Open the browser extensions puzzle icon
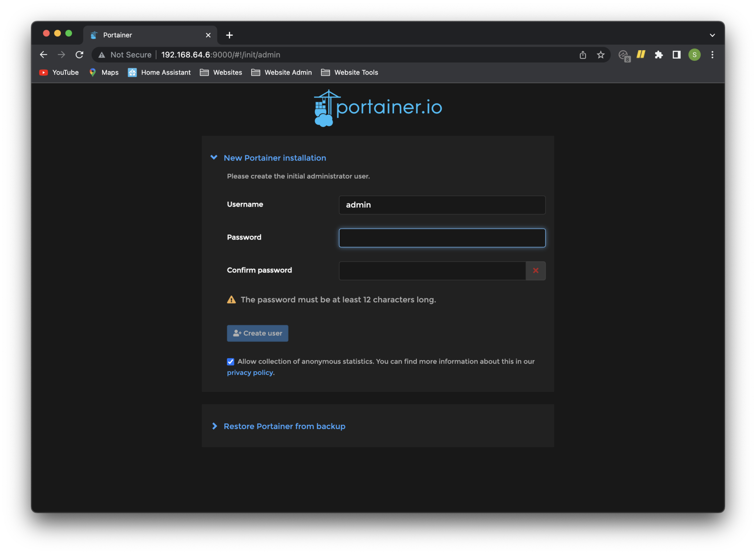Image resolution: width=756 pixels, height=554 pixels. point(659,55)
